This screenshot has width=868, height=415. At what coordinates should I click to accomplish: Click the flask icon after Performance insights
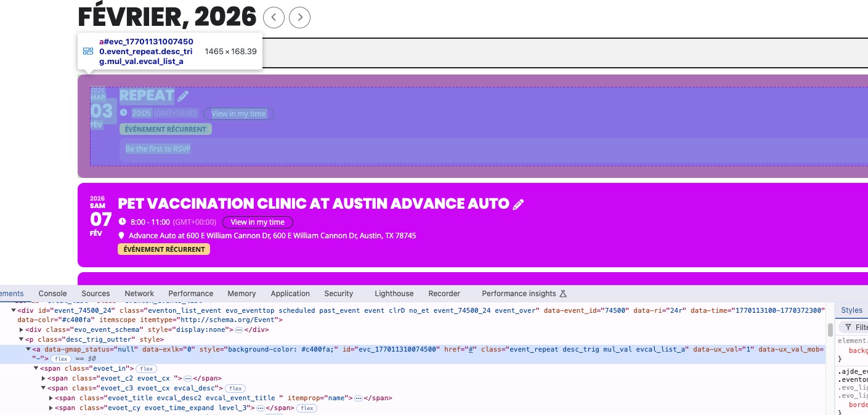click(x=562, y=294)
